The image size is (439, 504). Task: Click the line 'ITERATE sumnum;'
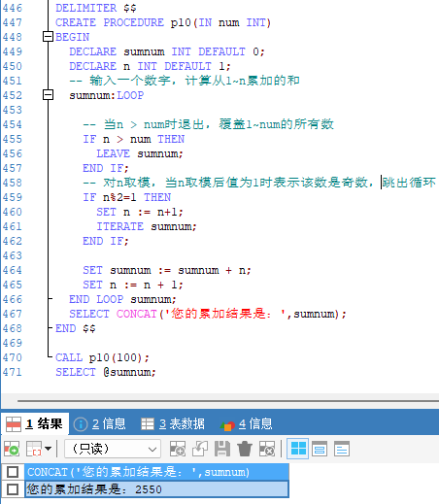147,226
